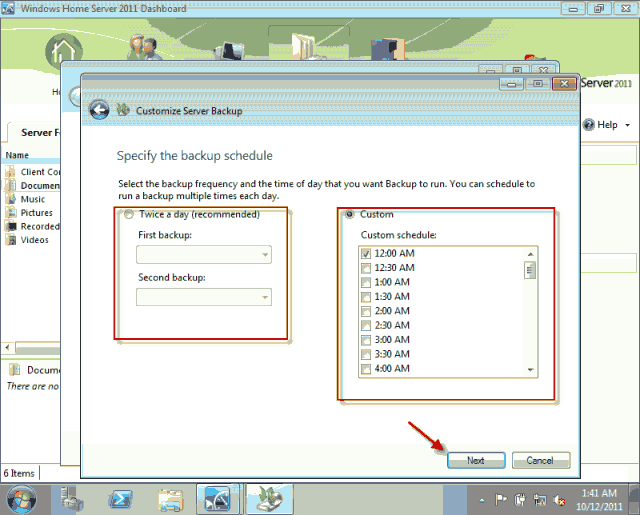This screenshot has width=640, height=515.
Task: Check the 1:00 AM checkbox
Action: (366, 282)
